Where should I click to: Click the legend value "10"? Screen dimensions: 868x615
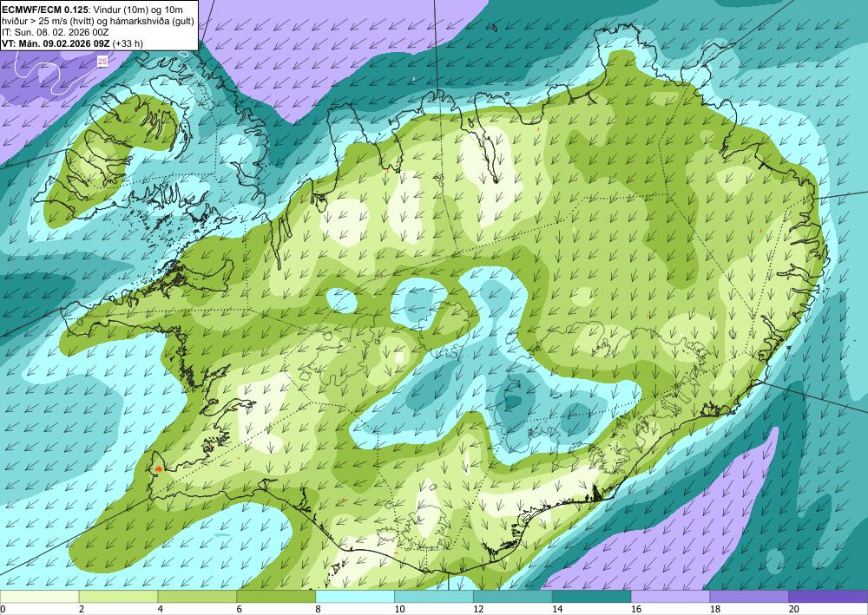pos(399,609)
